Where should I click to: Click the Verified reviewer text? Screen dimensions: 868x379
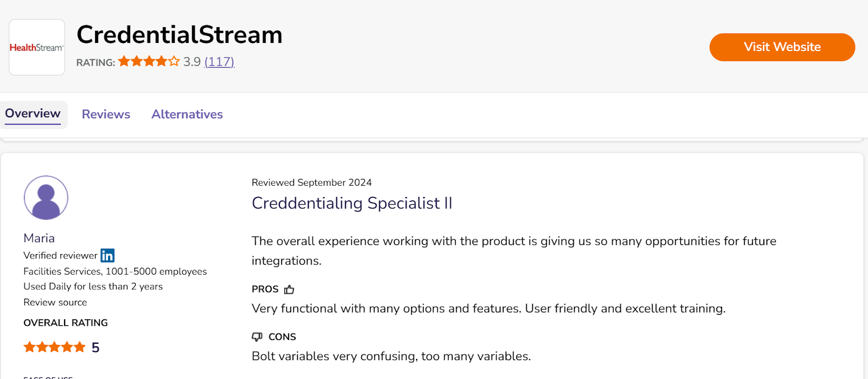point(60,256)
